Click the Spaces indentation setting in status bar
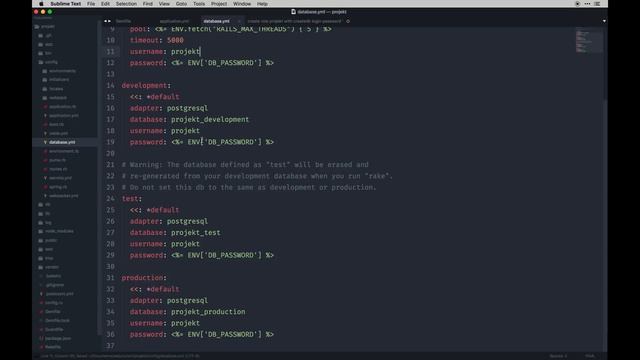This screenshot has width=640, height=360. coord(558,356)
